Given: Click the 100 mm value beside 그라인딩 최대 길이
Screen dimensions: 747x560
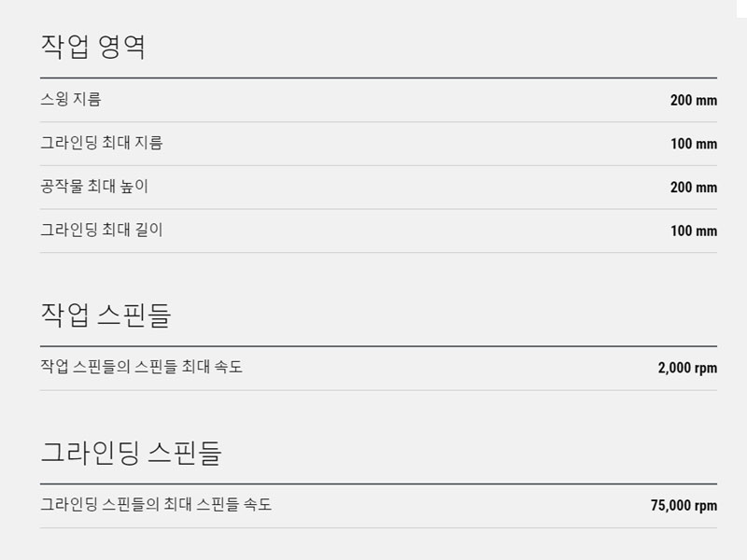Looking at the screenshot, I should 693,231.
